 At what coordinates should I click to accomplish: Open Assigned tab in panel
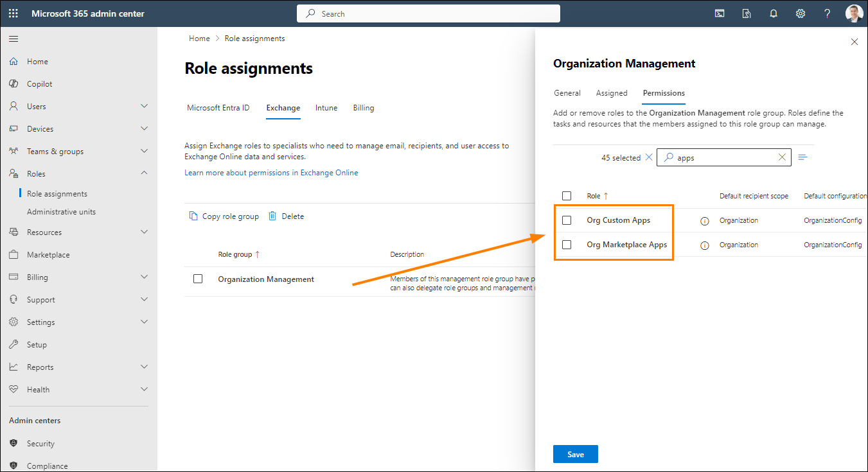[612, 93]
